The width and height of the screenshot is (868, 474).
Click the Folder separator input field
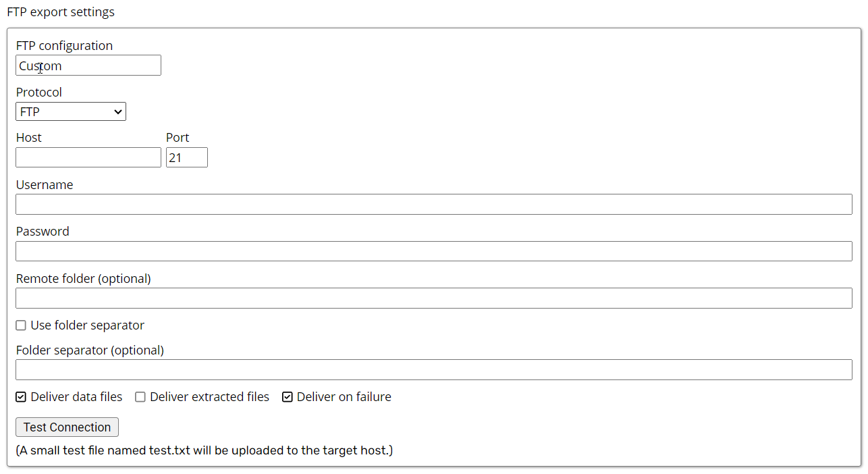click(x=433, y=370)
